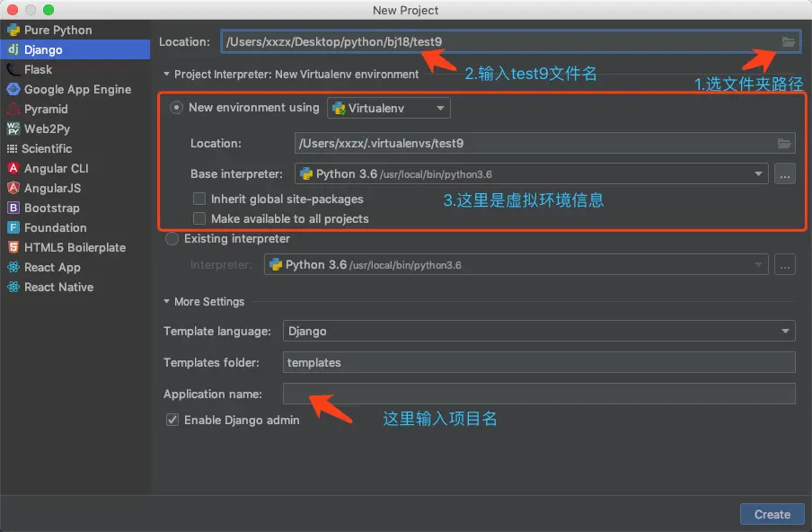Browse folder for virtualenv Location

[784, 144]
